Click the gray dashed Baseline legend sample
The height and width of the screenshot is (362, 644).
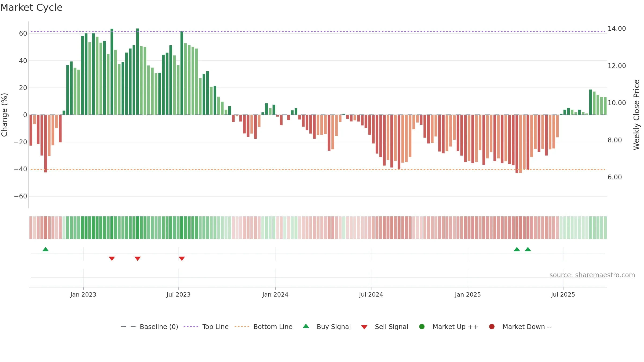128,327
